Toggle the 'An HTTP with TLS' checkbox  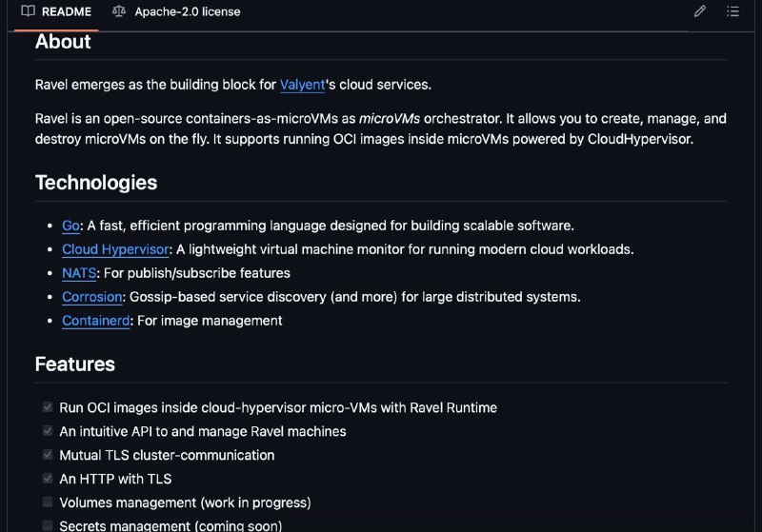[47, 478]
